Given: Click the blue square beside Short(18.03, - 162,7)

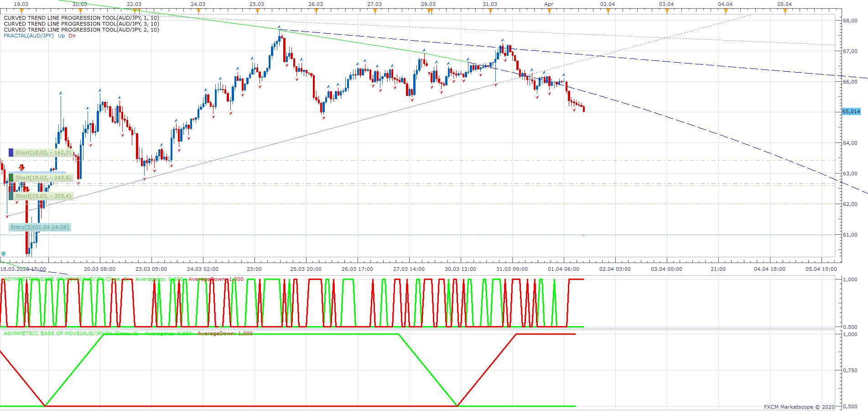Looking at the screenshot, I should 11,153.
